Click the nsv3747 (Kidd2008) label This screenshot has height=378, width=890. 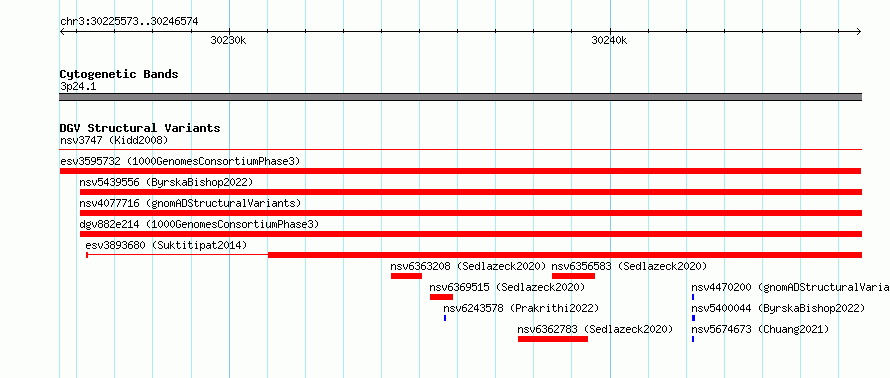pyautogui.click(x=114, y=140)
